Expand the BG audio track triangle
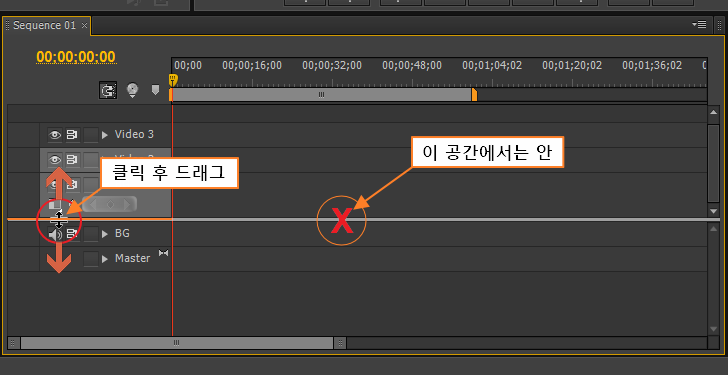Screen dimensions: 728x375 105,234
